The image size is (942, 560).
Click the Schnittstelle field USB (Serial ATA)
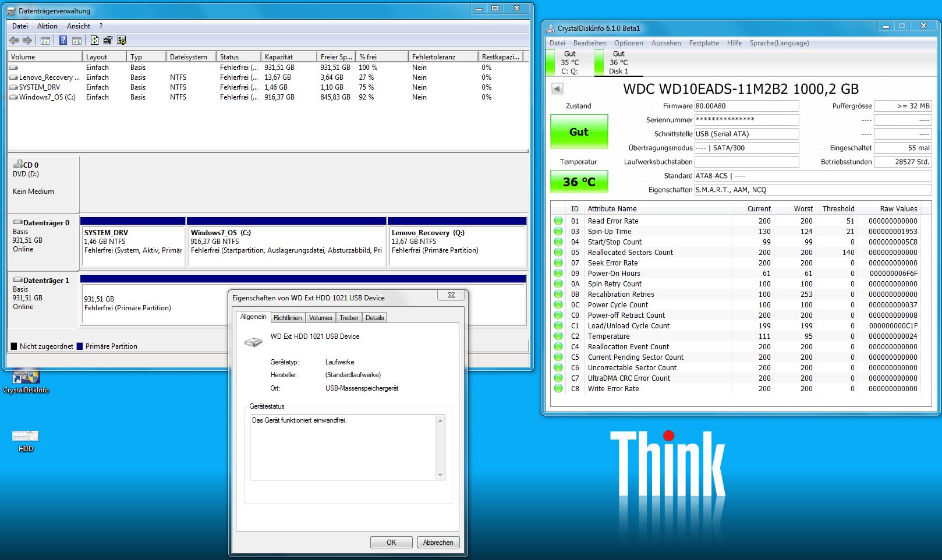(746, 134)
